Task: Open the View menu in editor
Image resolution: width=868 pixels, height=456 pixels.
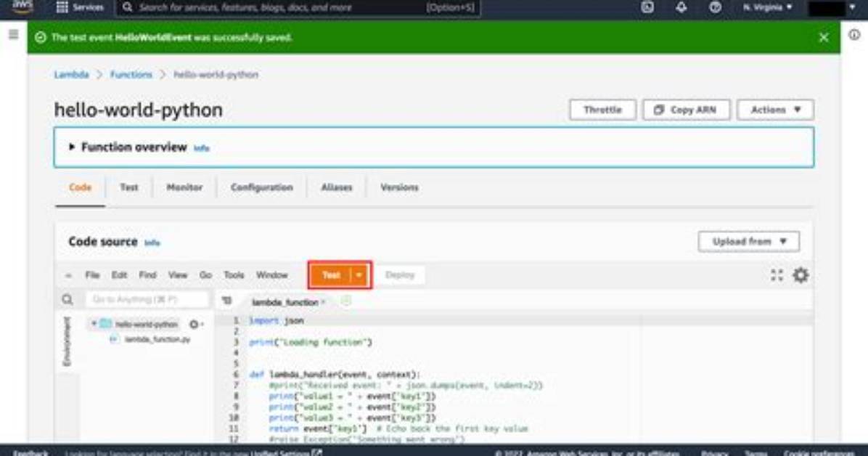Action: 178,274
